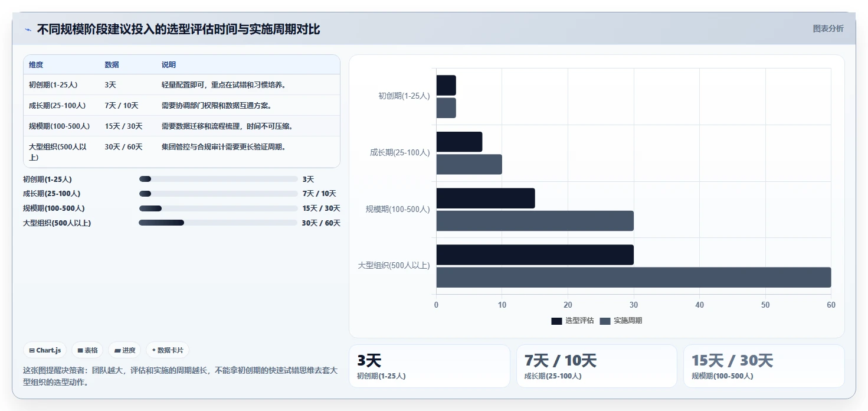Click the 大型组织 实施周期 chart bar

[634, 278]
